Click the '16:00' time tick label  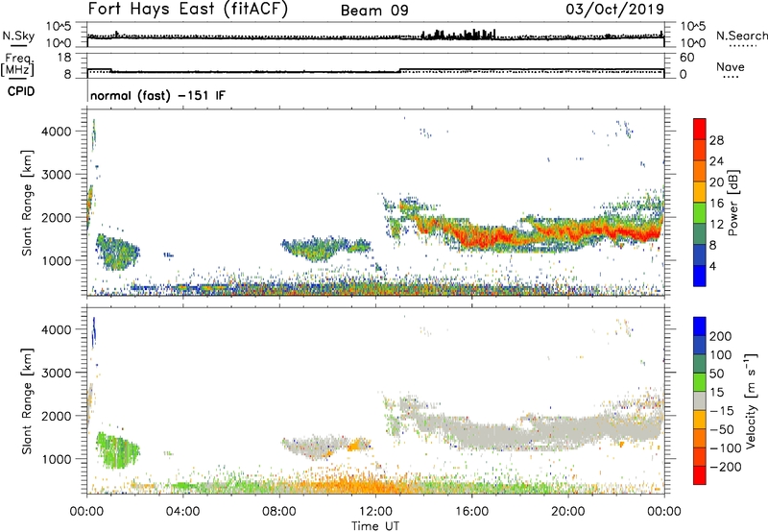tap(471, 512)
